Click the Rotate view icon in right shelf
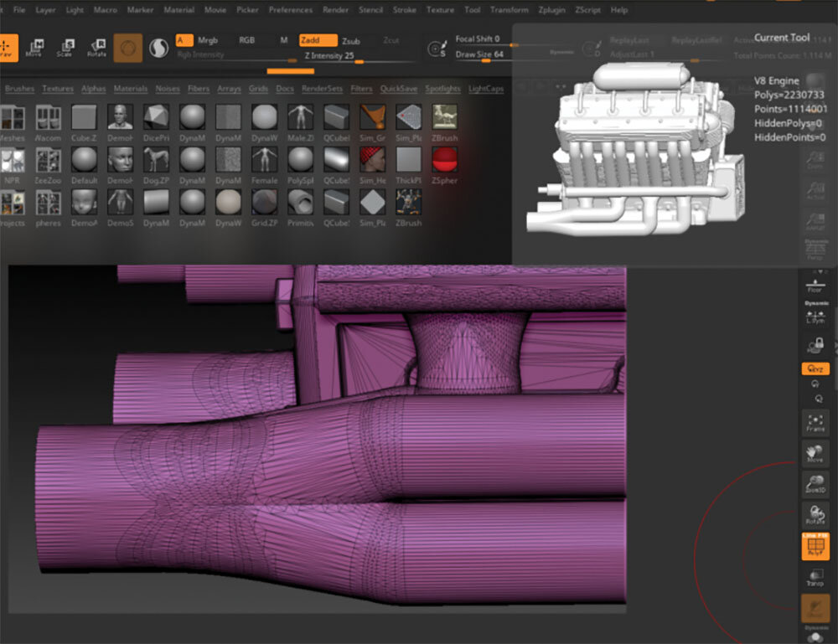 coord(815,515)
